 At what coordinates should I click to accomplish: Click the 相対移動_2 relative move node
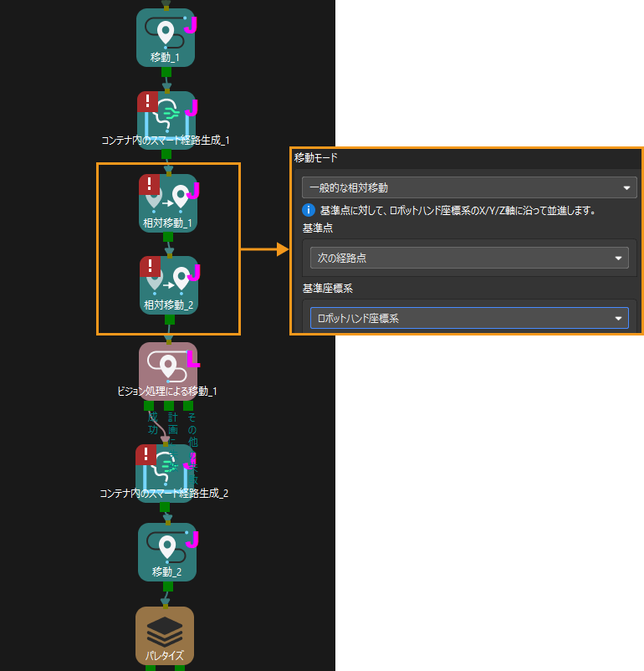(x=169, y=285)
